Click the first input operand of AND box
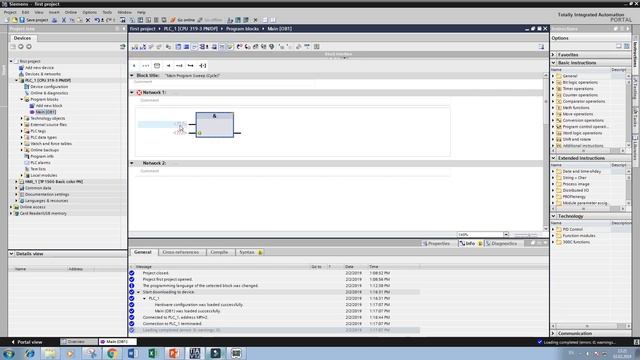640x360 pixels. (x=180, y=124)
